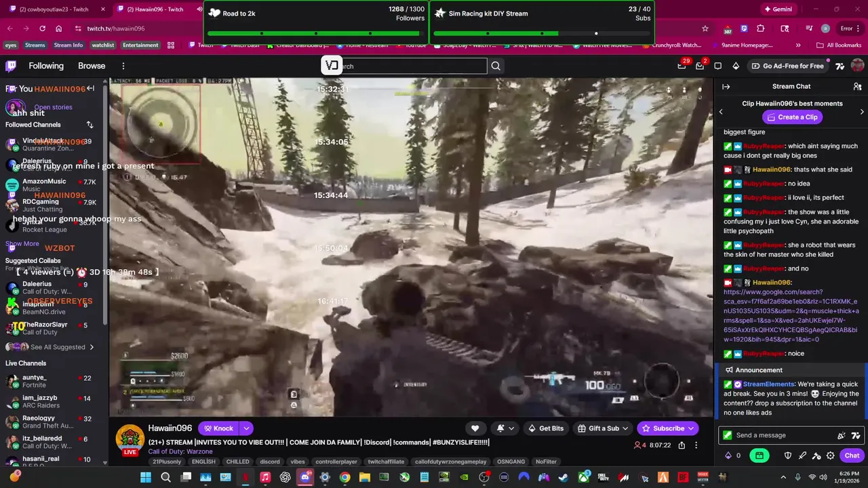Click the Send a message field

[781, 435]
